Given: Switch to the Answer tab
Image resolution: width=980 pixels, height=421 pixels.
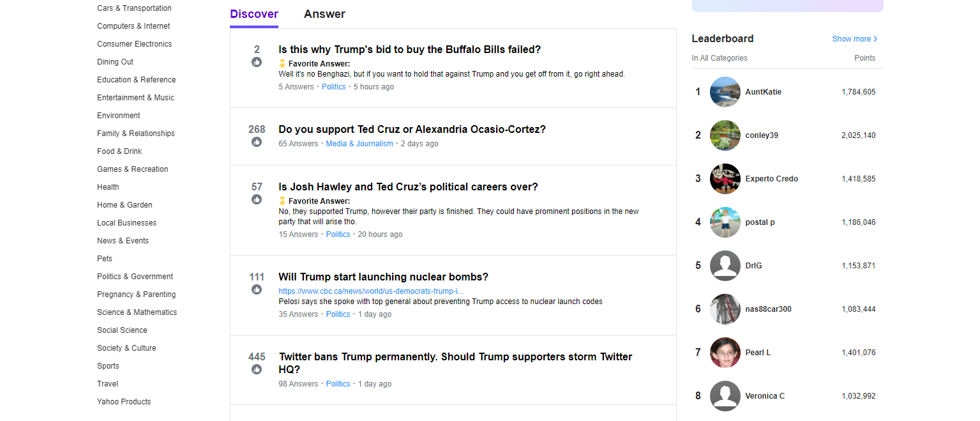Looking at the screenshot, I should pos(324,13).
